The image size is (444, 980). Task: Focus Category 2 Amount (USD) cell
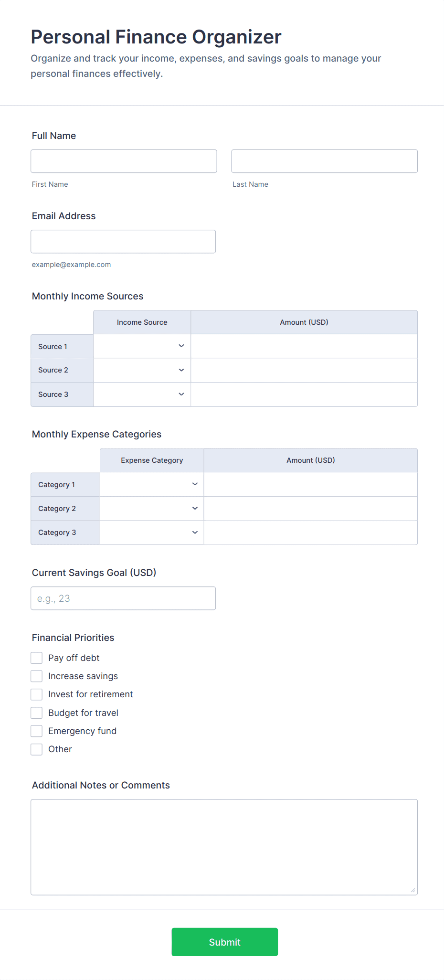coord(310,508)
